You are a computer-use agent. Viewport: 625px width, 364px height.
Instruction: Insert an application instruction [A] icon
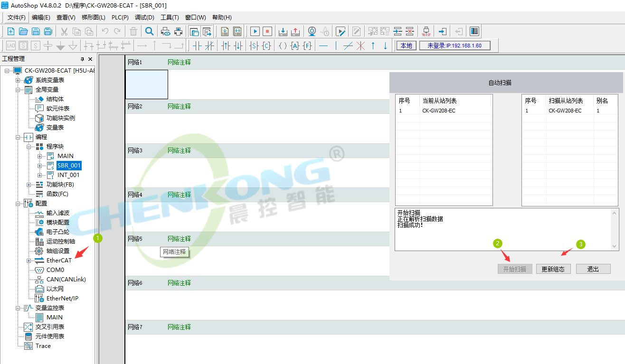tap(295, 46)
